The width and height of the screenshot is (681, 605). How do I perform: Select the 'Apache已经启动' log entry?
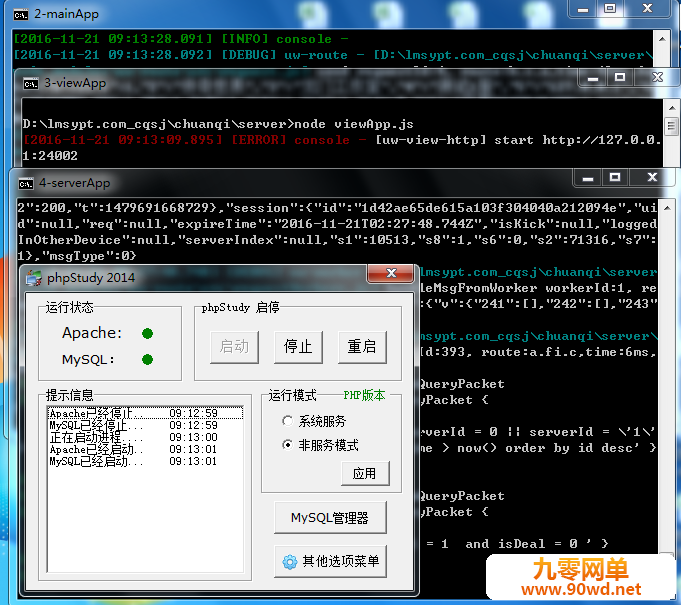click(145, 450)
